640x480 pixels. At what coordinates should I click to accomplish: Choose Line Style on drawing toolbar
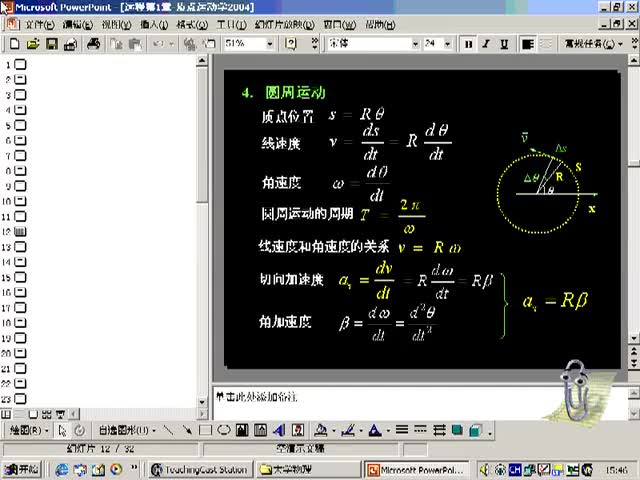pyautogui.click(x=402, y=430)
